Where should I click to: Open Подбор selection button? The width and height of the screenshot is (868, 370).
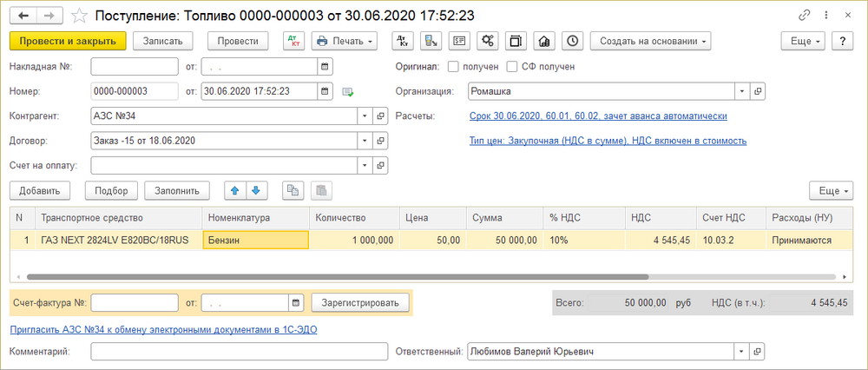(111, 190)
